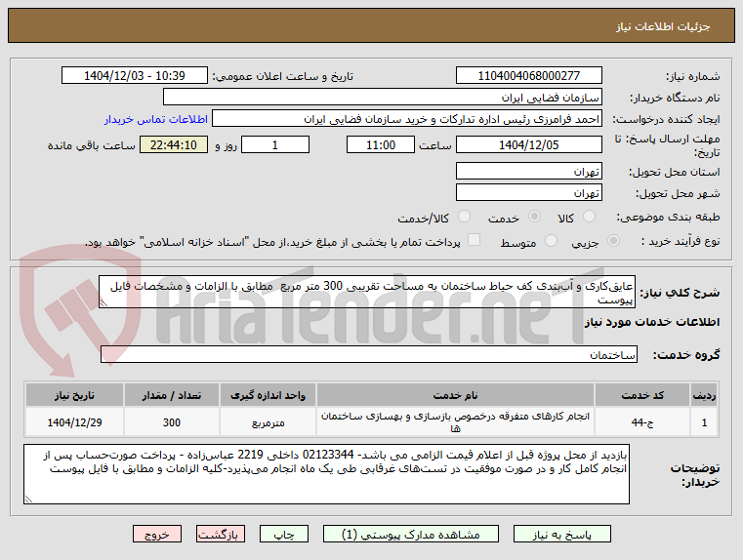The height and width of the screenshot is (560, 743).
Task: Click the deadline date field 1404/12/05
Action: coord(529,144)
